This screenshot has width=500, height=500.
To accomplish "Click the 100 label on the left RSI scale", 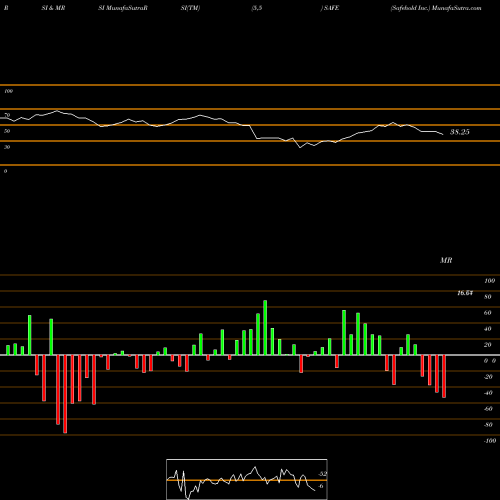I will click(x=8, y=91).
